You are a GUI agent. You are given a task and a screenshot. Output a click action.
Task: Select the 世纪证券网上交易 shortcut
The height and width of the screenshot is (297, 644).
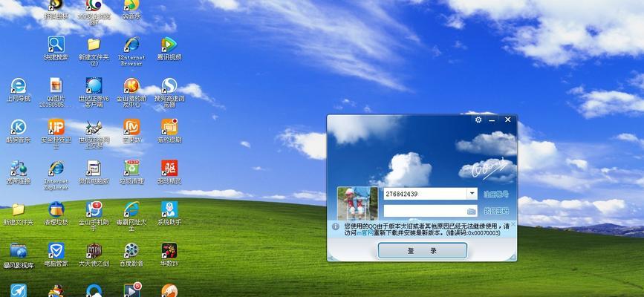pos(94,133)
